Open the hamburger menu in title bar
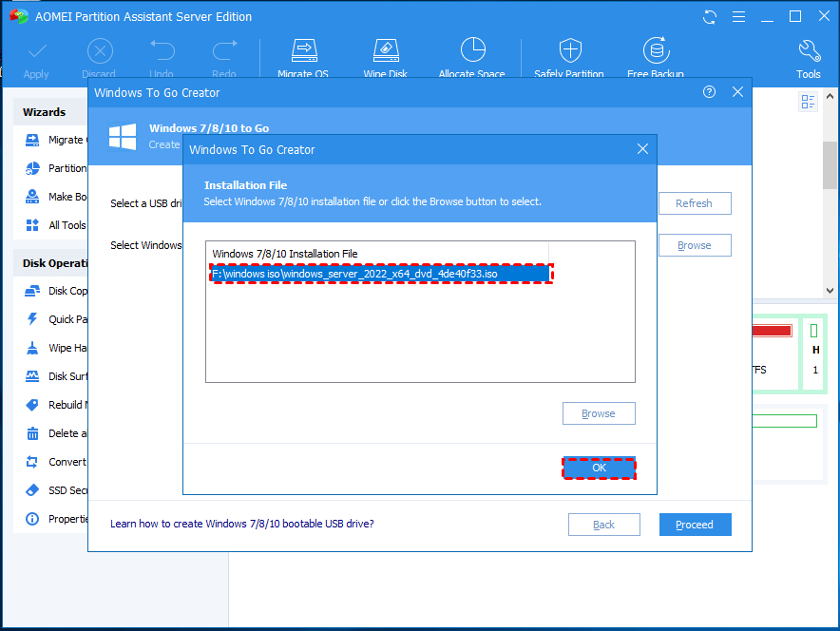The image size is (840, 631). [x=738, y=17]
